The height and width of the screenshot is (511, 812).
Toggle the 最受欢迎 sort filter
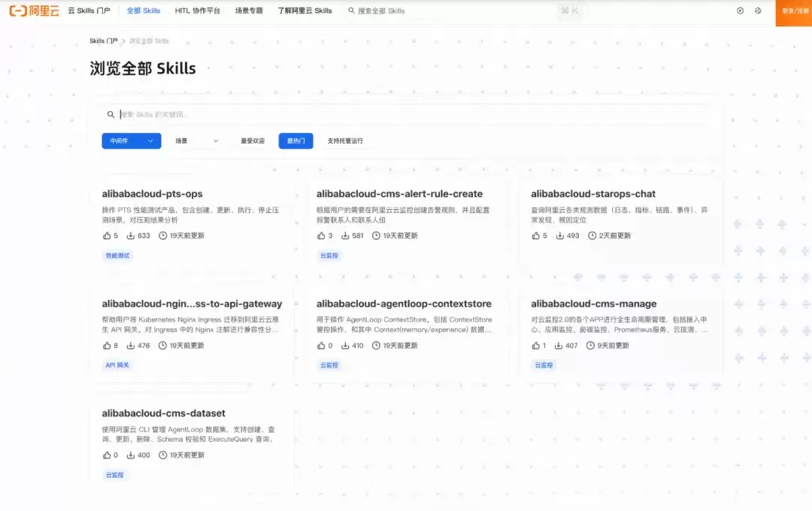[253, 141]
